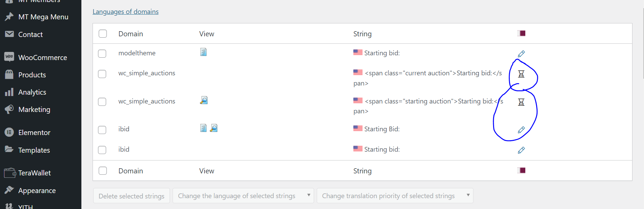Toggle select-all checkbox in table header
The image size is (644, 209).
click(103, 34)
